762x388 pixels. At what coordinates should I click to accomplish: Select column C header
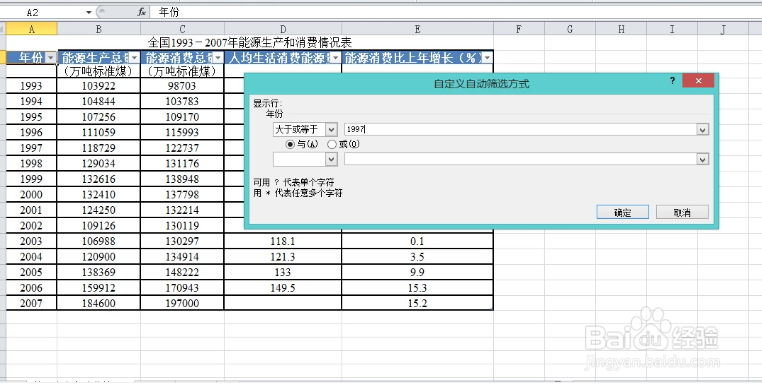click(x=182, y=29)
